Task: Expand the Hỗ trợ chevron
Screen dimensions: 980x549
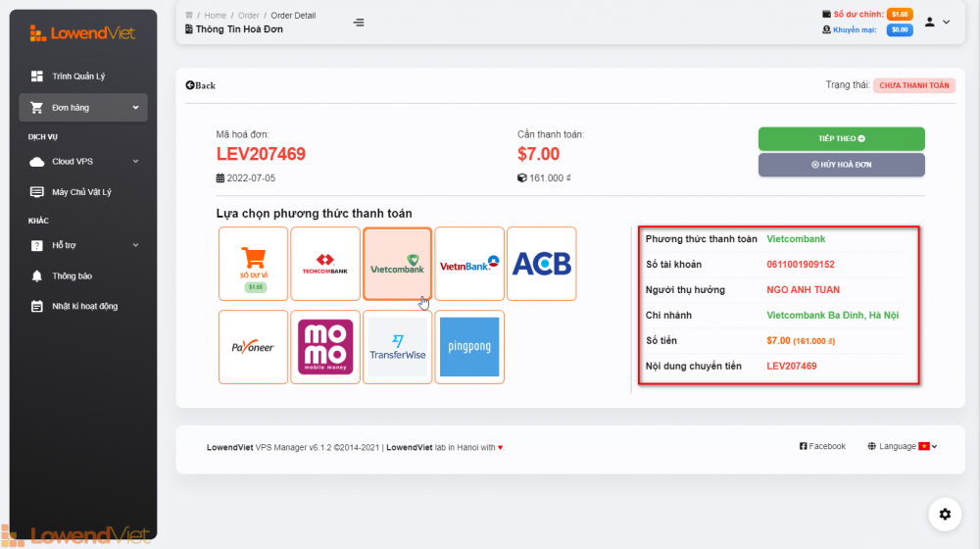Action: (135, 245)
